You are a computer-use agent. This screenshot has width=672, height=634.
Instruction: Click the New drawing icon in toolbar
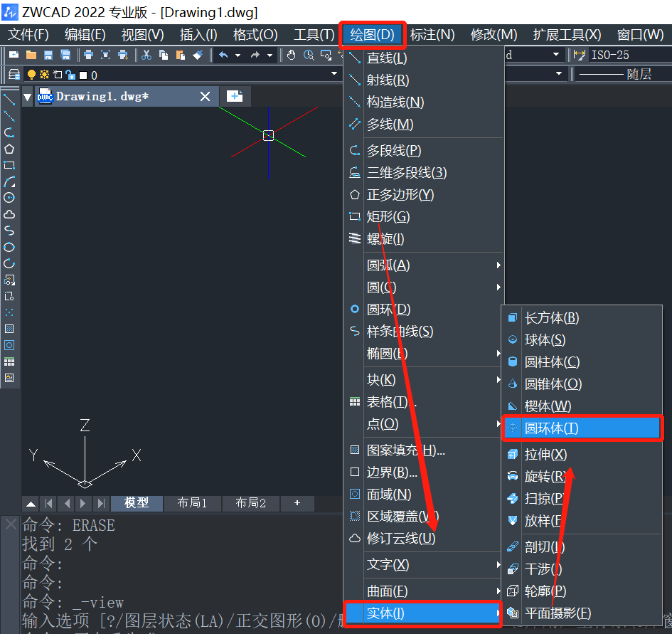point(14,55)
